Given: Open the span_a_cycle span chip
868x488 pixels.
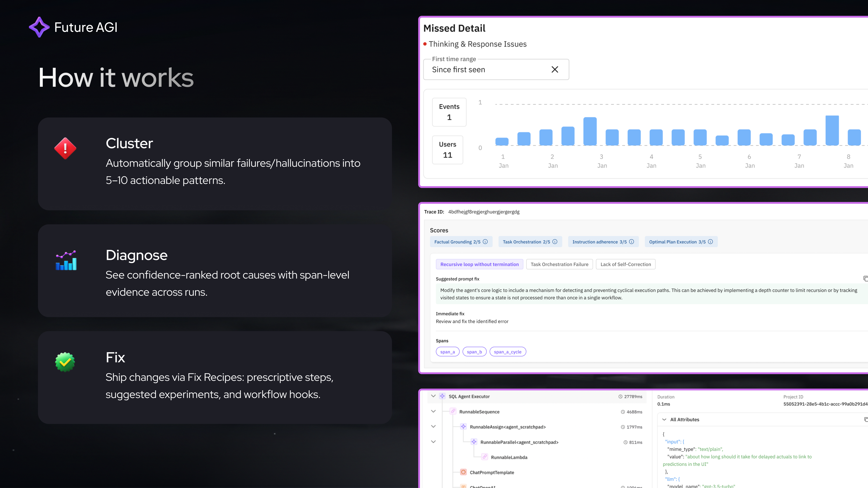Looking at the screenshot, I should point(507,352).
